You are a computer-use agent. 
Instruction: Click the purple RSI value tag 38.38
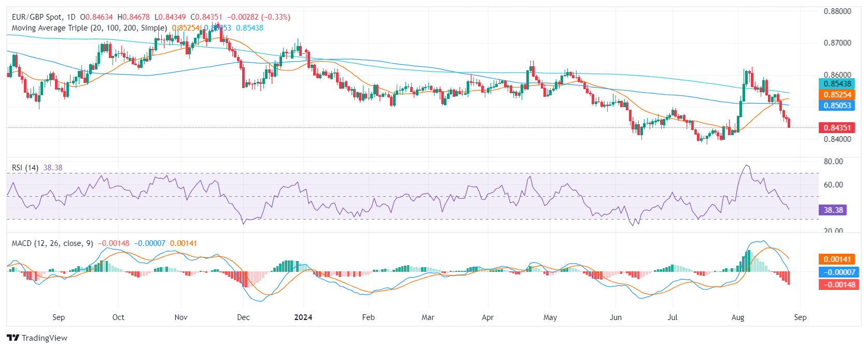(833, 210)
